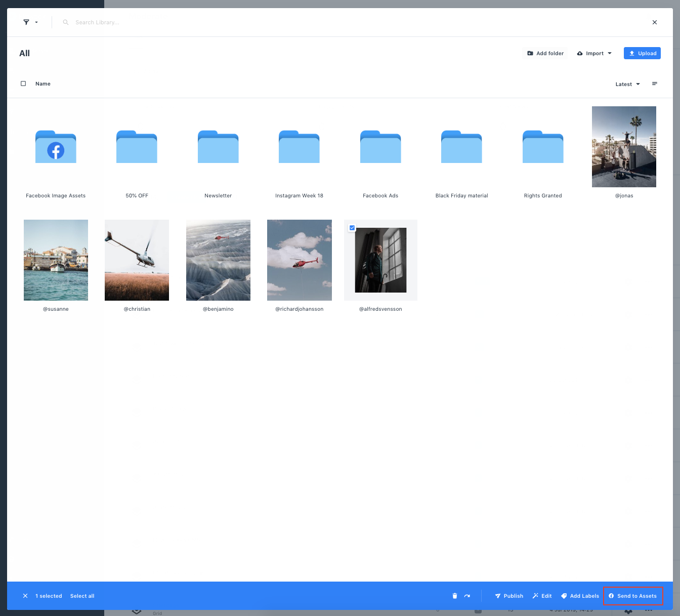The width and height of the screenshot is (680, 616).
Task: Expand the filter dropdown
Action: point(30,22)
